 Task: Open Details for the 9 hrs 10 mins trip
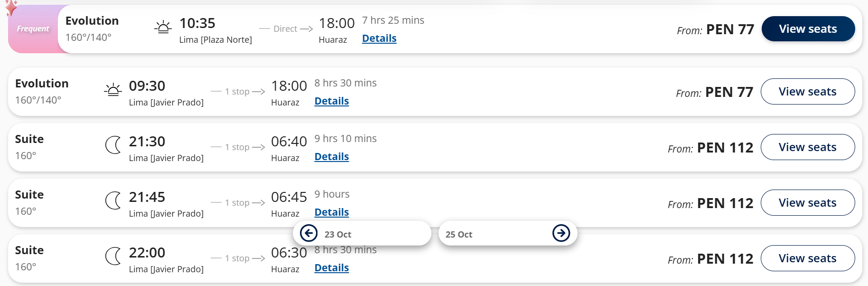(332, 157)
